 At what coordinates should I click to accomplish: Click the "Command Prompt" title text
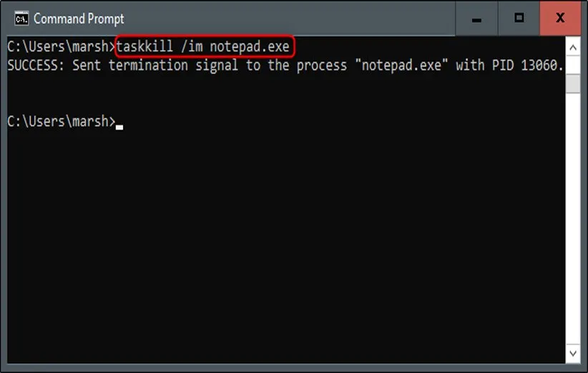click(x=79, y=19)
